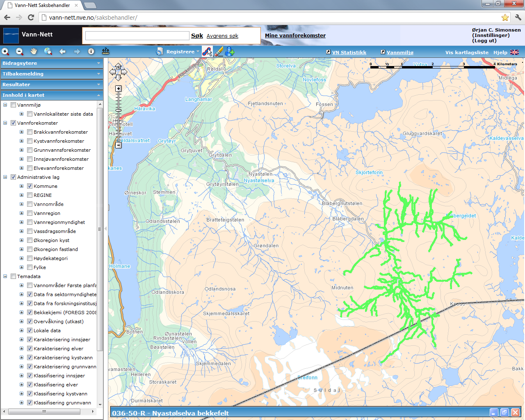Collapse the Vannmiljø tree node
The image size is (525, 420).
(x=5, y=105)
